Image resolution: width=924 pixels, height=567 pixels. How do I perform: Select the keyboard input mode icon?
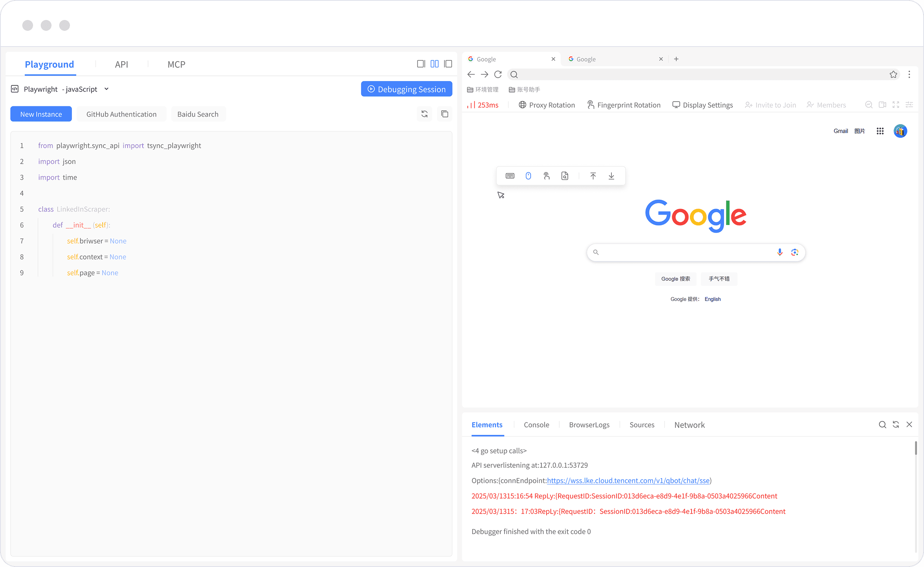[x=510, y=176]
